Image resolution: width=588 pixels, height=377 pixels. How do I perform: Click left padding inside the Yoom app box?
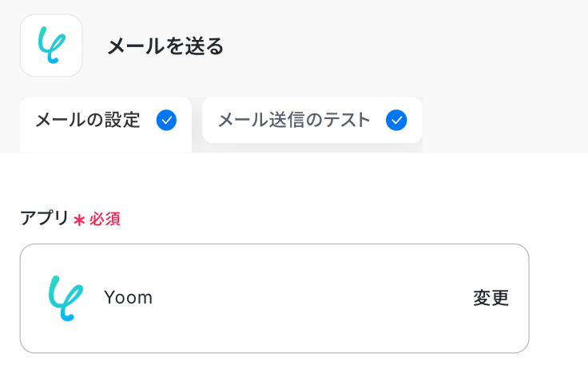32,298
